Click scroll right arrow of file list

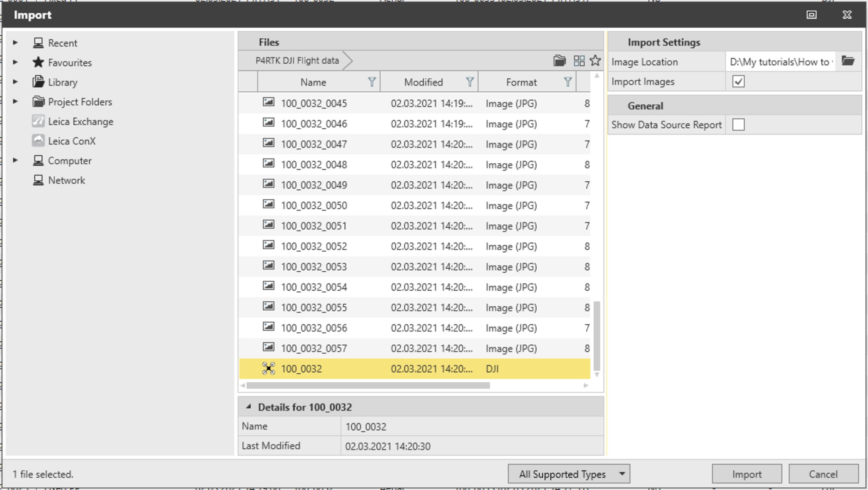point(586,385)
